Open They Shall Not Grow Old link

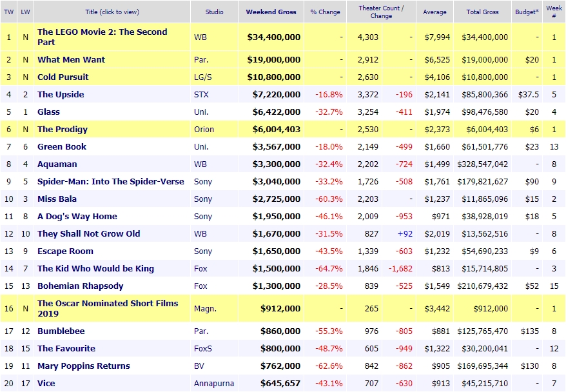point(89,233)
